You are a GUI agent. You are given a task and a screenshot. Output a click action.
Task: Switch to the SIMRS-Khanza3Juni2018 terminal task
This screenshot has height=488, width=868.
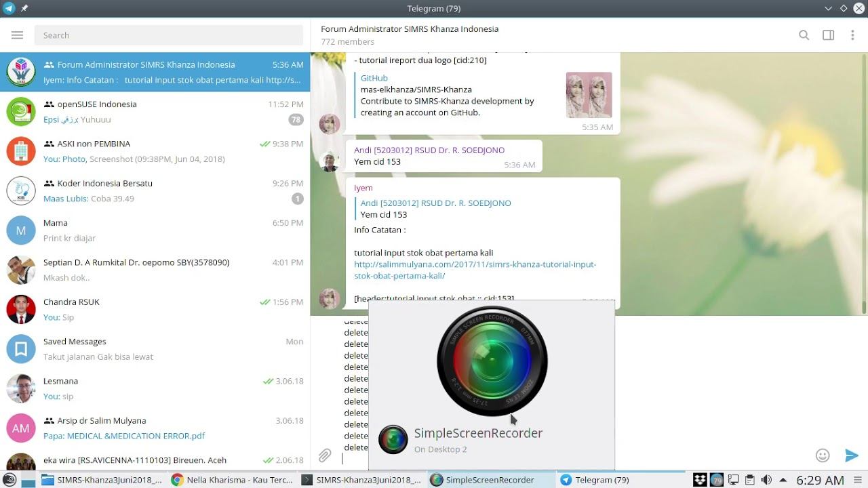click(x=362, y=480)
